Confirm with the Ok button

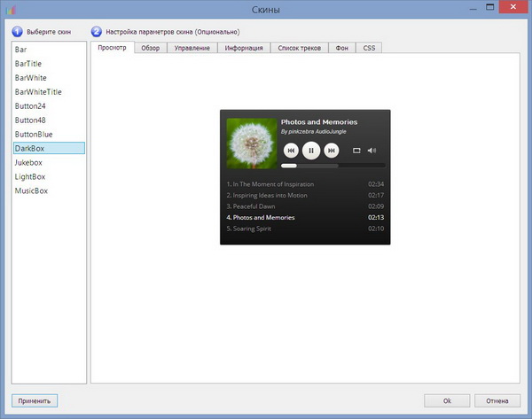pos(447,400)
